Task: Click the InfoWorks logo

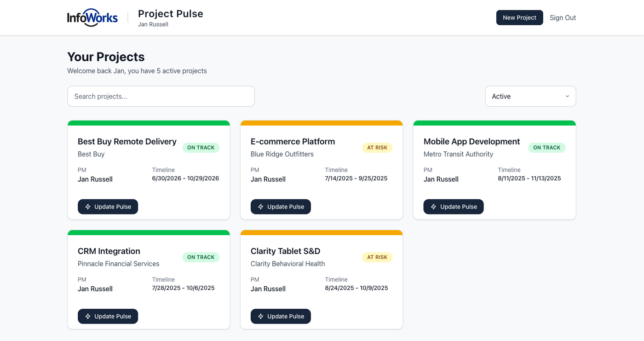Action: point(92,17)
